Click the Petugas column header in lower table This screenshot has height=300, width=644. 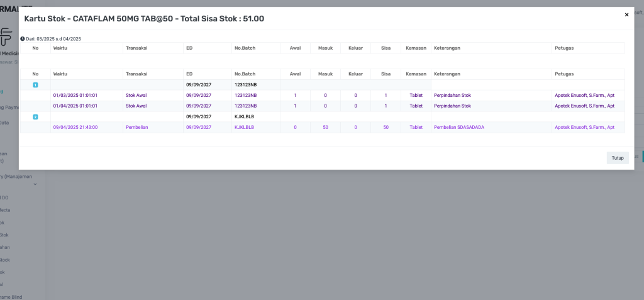564,74
